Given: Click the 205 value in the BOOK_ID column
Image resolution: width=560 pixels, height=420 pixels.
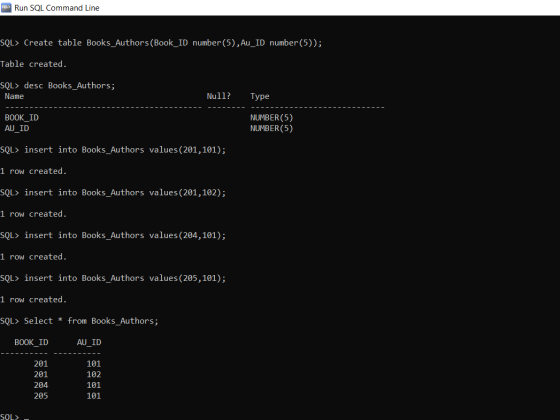Looking at the screenshot, I should [41, 396].
